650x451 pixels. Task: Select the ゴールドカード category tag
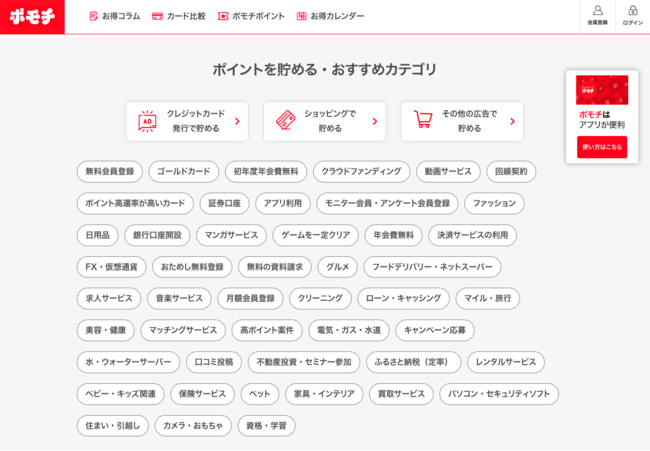[x=184, y=171]
